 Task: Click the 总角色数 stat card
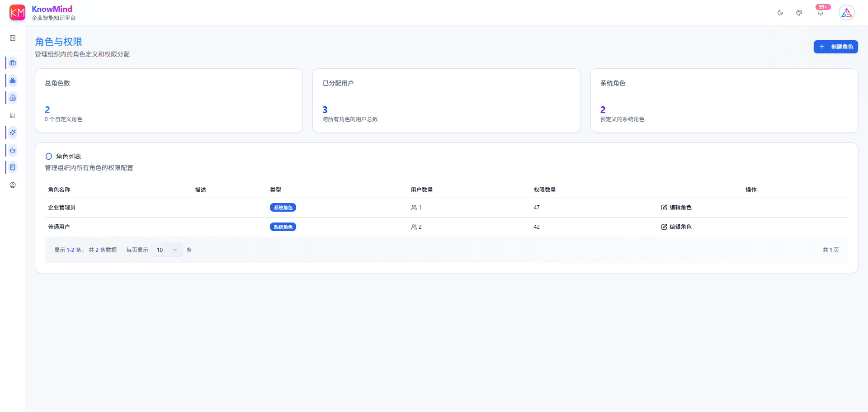pyautogui.click(x=169, y=101)
